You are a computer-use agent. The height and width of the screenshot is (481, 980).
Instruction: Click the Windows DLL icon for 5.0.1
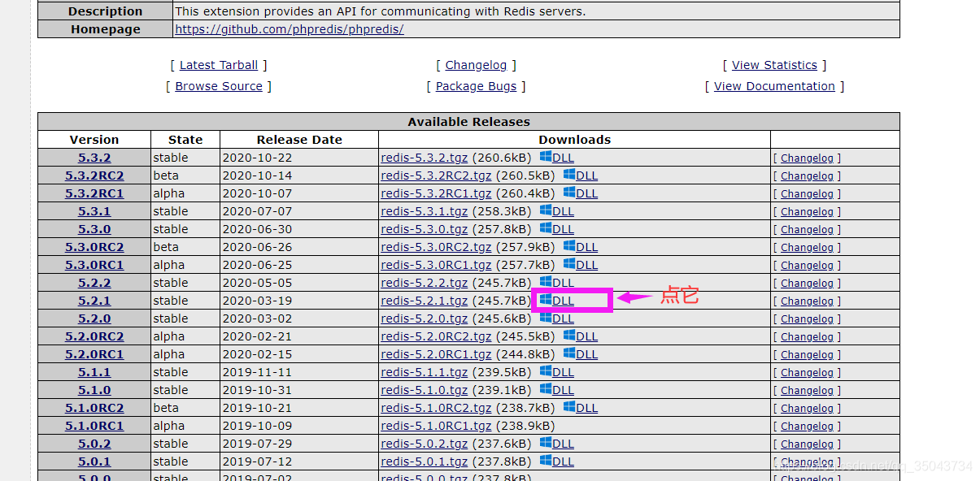coord(546,461)
